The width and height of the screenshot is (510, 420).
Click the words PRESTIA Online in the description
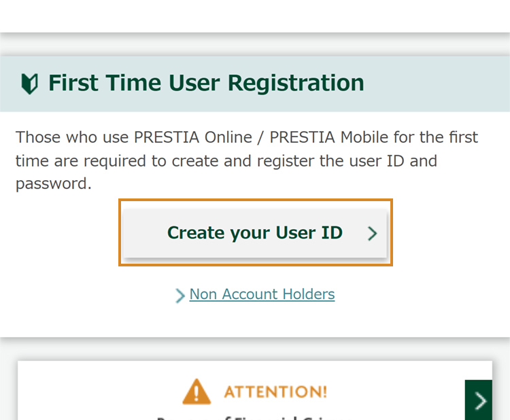(x=192, y=137)
